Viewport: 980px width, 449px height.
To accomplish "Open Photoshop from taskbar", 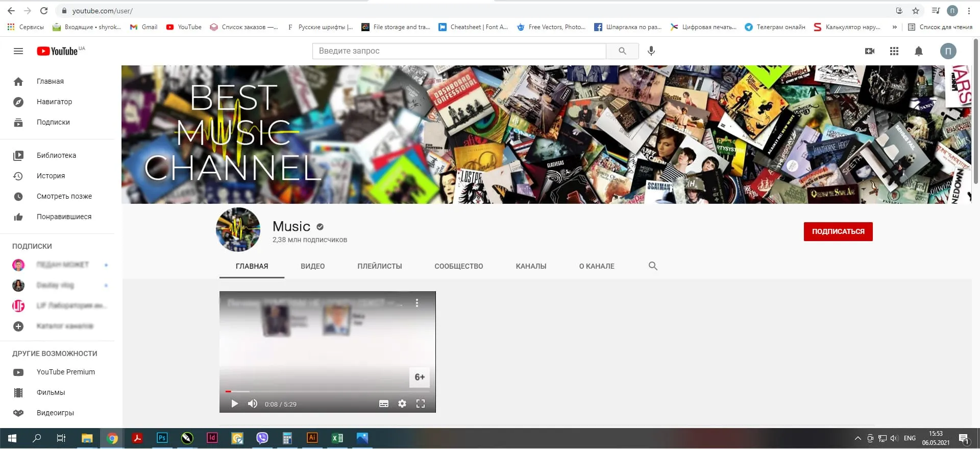I will pyautogui.click(x=162, y=438).
